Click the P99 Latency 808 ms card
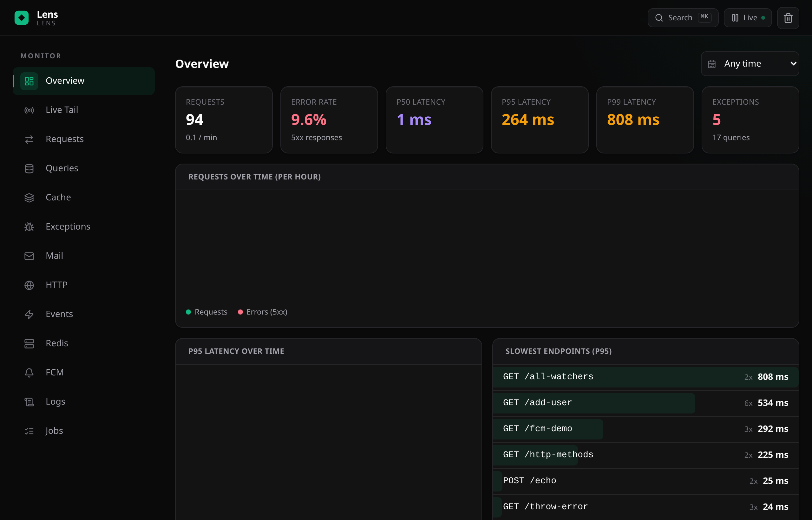 pos(645,120)
